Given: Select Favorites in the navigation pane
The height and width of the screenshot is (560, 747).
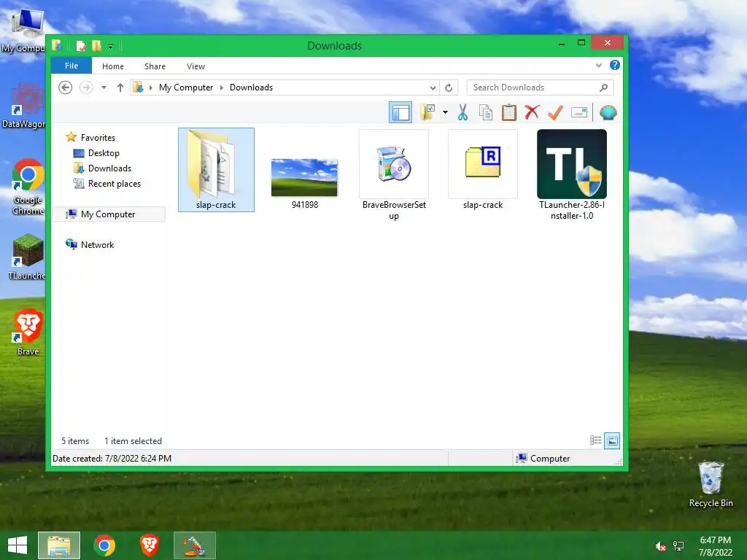Looking at the screenshot, I should click(98, 138).
